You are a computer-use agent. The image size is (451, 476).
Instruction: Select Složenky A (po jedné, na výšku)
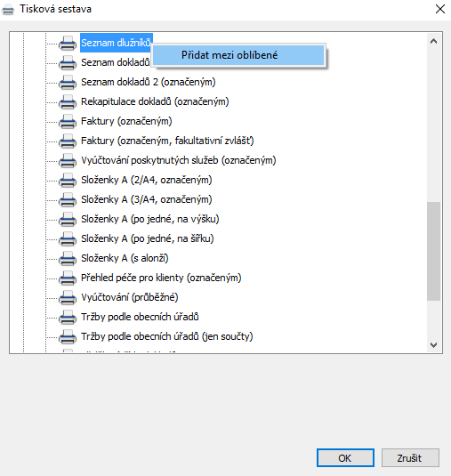pyautogui.click(x=150, y=219)
